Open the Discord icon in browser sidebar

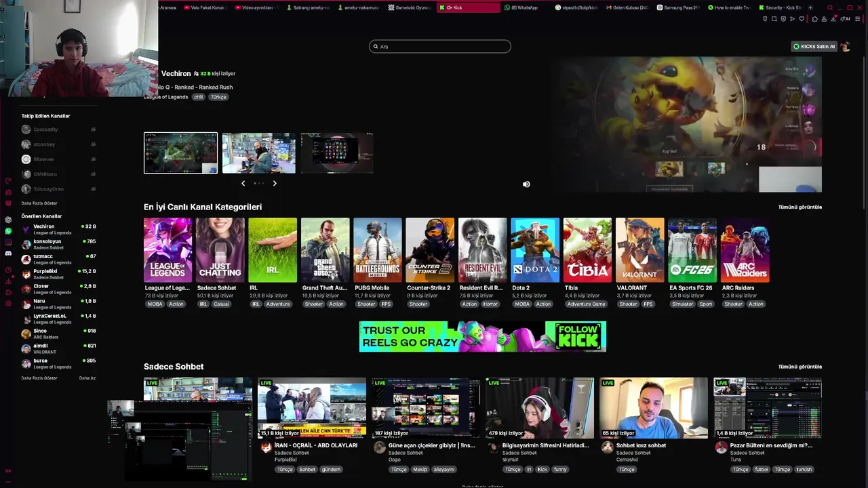(8, 253)
